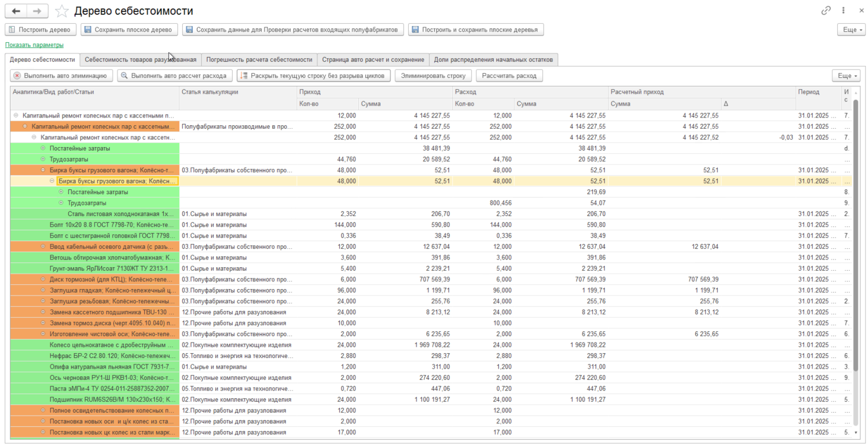The width and height of the screenshot is (868, 447).
Task: Run Выполнить авто элиминацию
Action: (x=61, y=76)
